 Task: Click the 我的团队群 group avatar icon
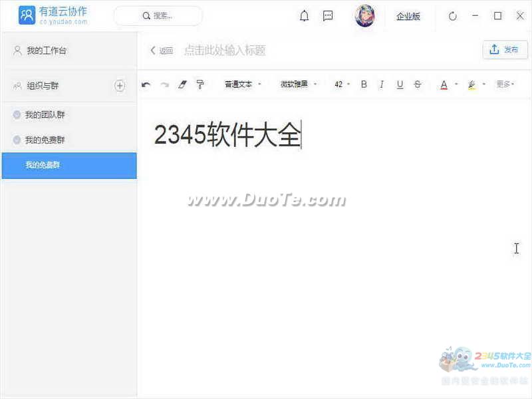(x=17, y=114)
